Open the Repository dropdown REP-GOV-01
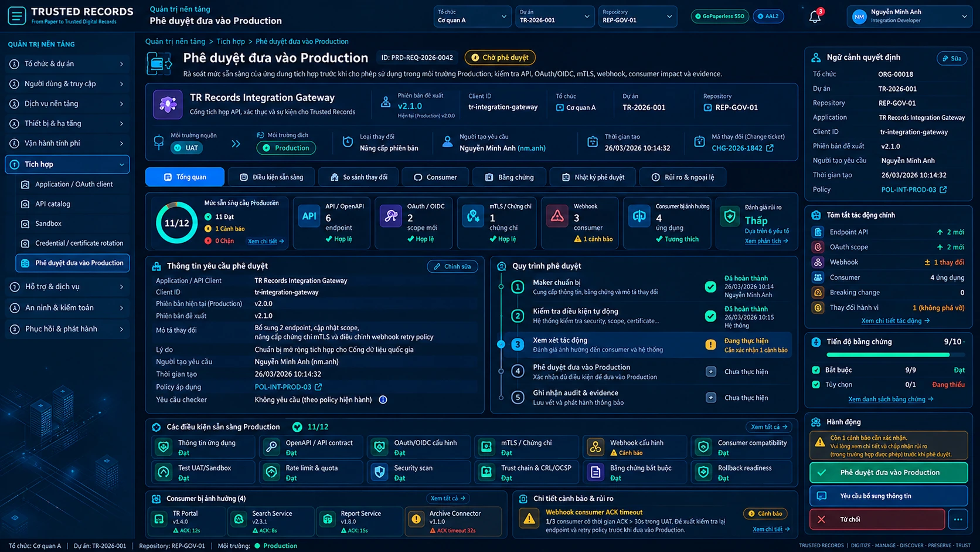 [x=638, y=16]
